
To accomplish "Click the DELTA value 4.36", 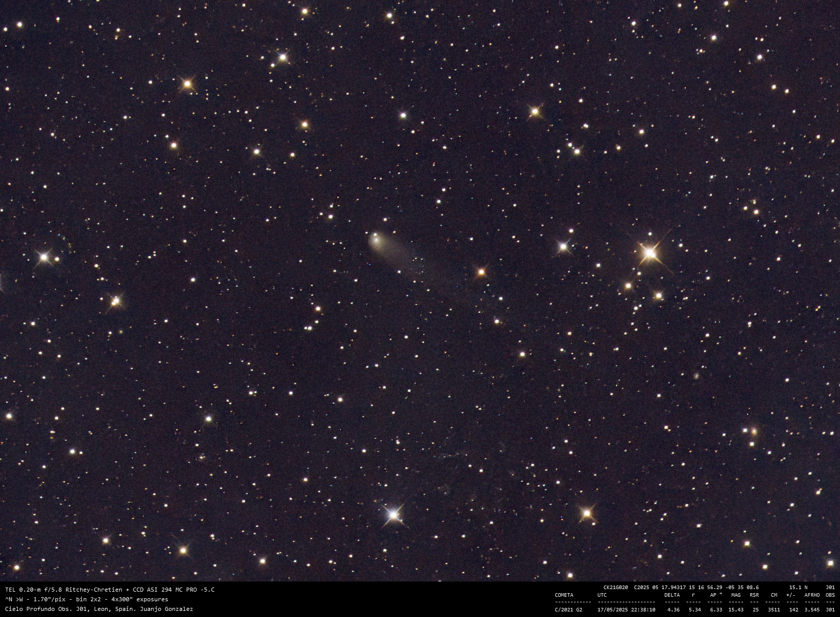I will [674, 609].
